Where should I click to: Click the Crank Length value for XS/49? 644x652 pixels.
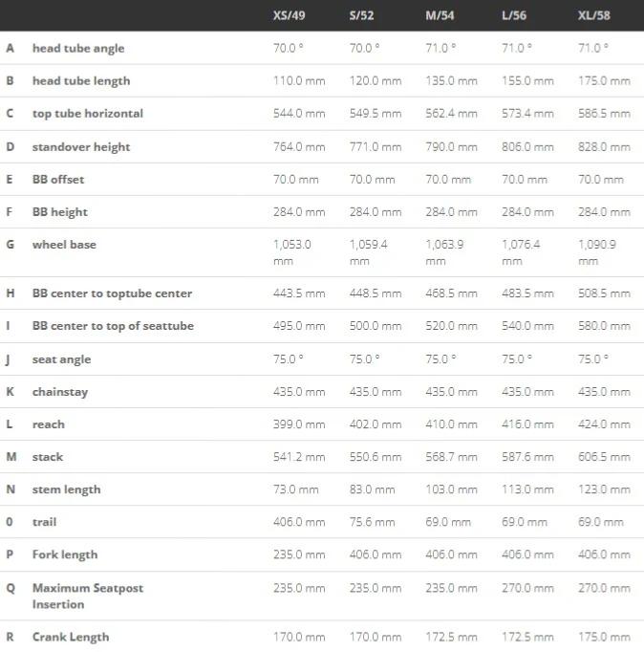[x=299, y=637]
